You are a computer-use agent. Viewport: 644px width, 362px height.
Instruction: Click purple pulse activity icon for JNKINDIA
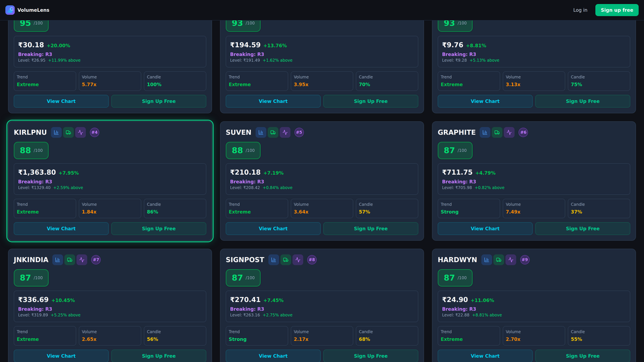click(x=82, y=260)
